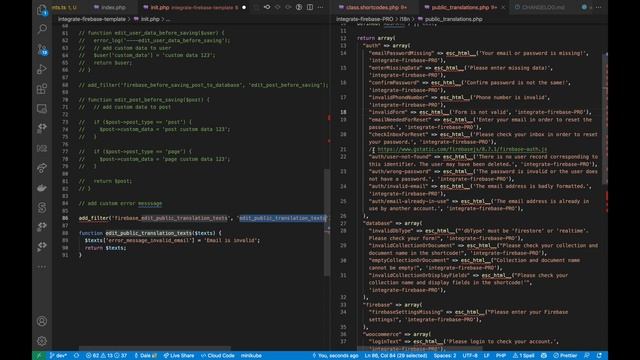
Task: Click Prettier in status bar
Action: tap(566, 356)
